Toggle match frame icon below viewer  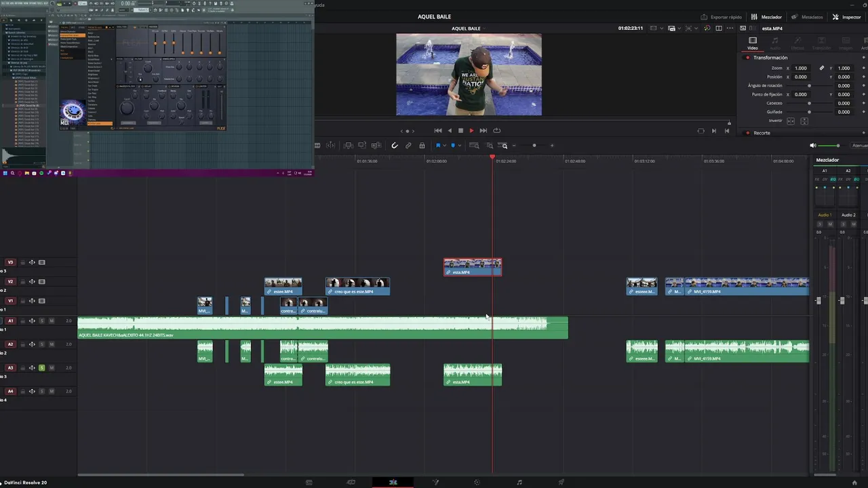tap(701, 131)
